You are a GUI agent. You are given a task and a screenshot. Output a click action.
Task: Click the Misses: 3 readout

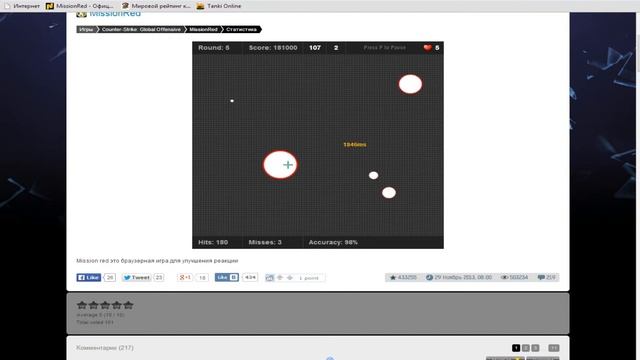click(265, 242)
